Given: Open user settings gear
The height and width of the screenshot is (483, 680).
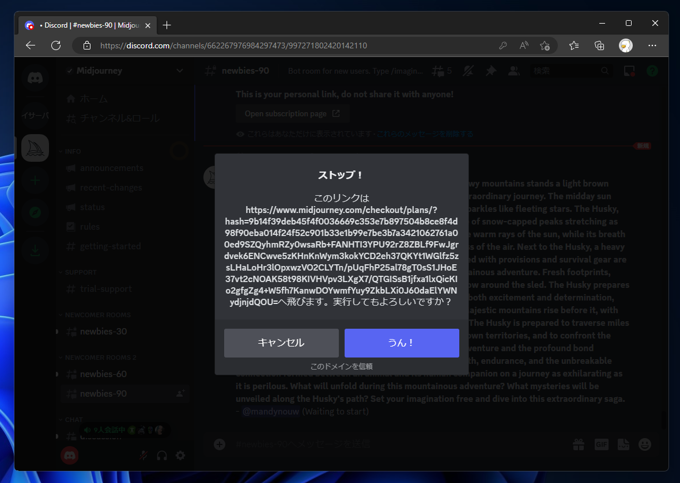Looking at the screenshot, I should (180, 456).
